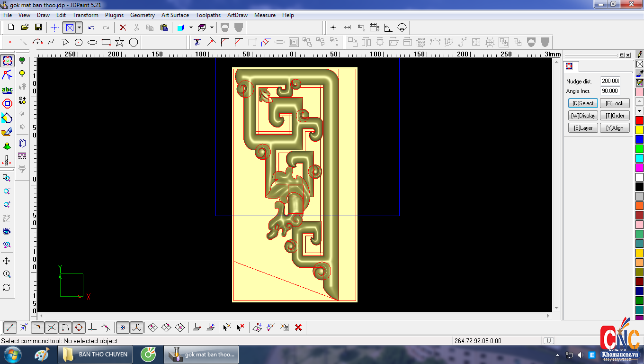Toggle endpoint snap in bottom toolbar
The height and width of the screenshot is (364, 644).
pyautogui.click(x=10, y=328)
